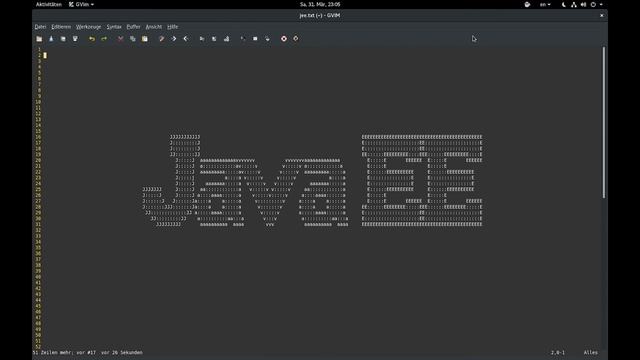Open the Werkzeuge menu
Image resolution: width=640 pixels, height=360 pixels.
(88, 27)
